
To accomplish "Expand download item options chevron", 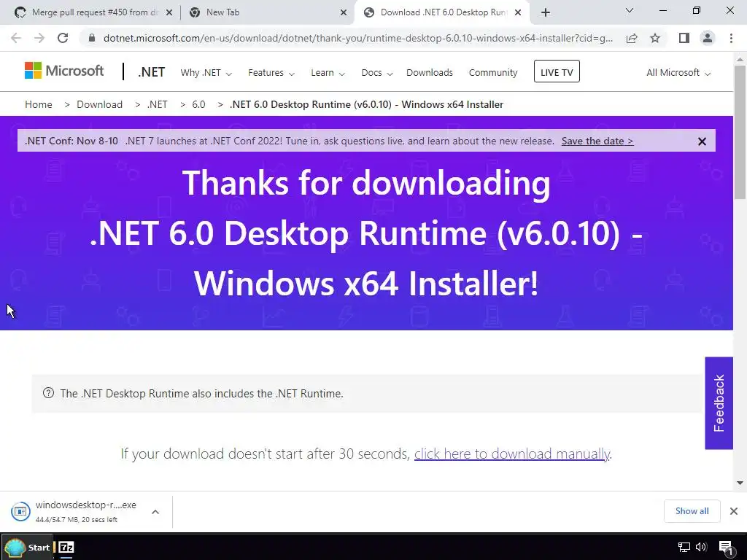I will pos(155,512).
